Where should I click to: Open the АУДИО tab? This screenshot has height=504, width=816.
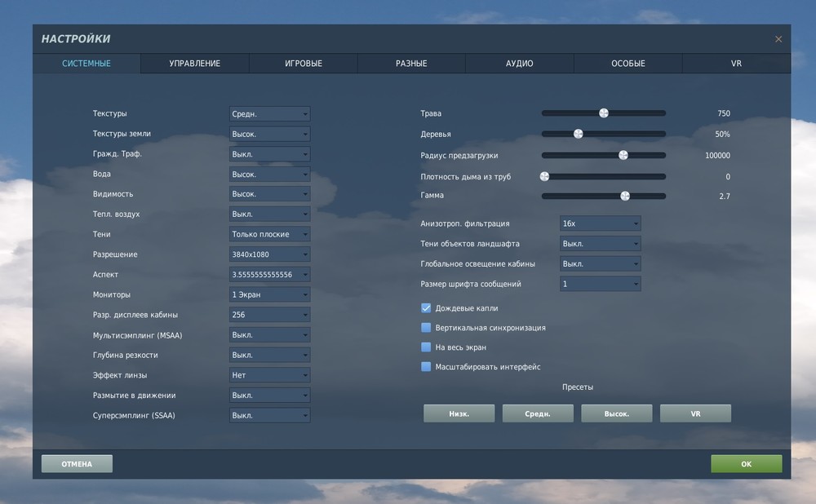[519, 64]
